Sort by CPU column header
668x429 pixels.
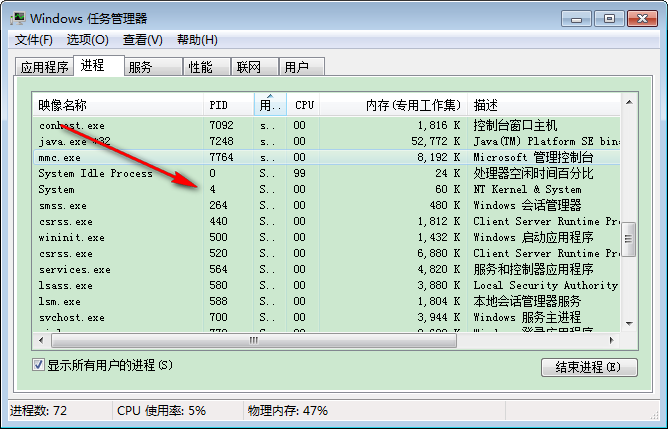click(303, 105)
